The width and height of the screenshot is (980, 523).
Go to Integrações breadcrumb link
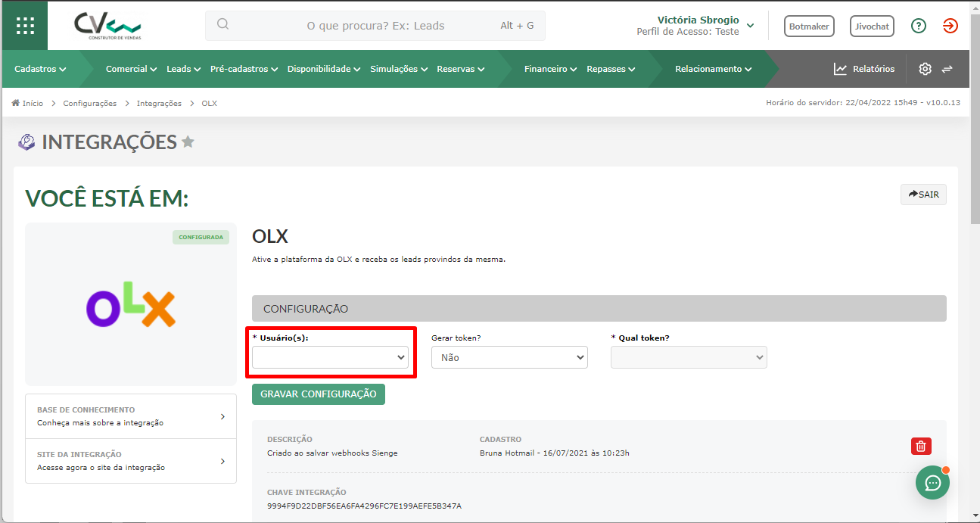[x=159, y=103]
